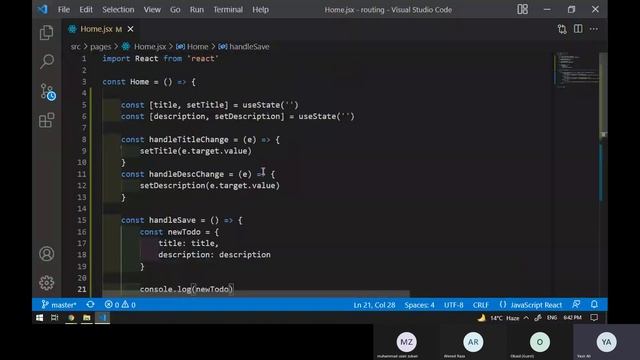Screen dimensions: 640x360
Task: Click the AR participant avatar
Action: [473, 342]
